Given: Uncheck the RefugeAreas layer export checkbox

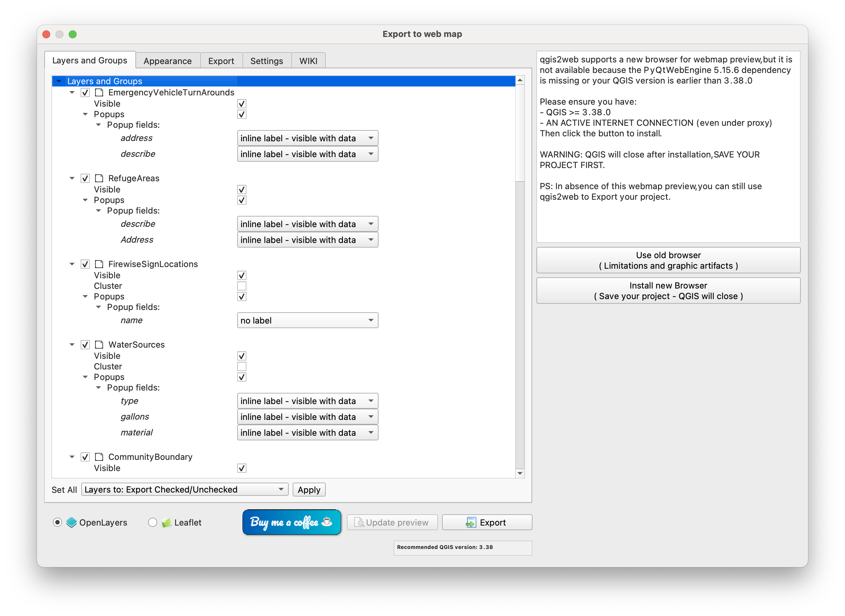Looking at the screenshot, I should (85, 178).
